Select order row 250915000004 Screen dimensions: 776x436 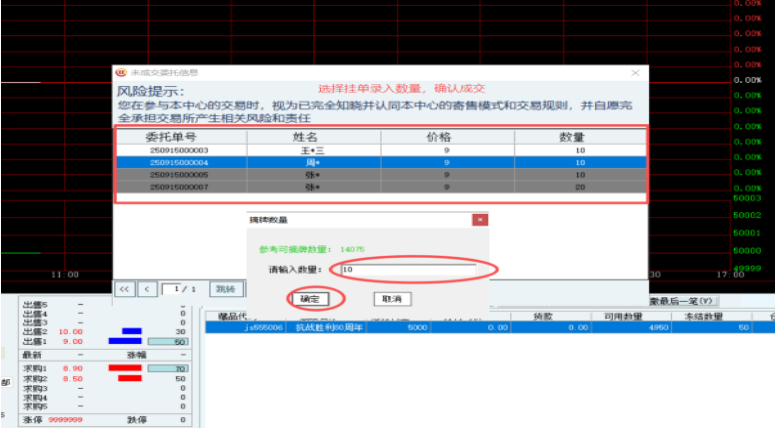pyautogui.click(x=381, y=163)
